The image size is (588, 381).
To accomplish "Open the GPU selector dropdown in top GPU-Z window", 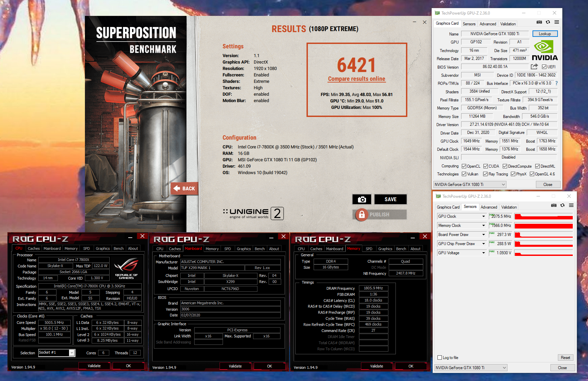I will 470,185.
